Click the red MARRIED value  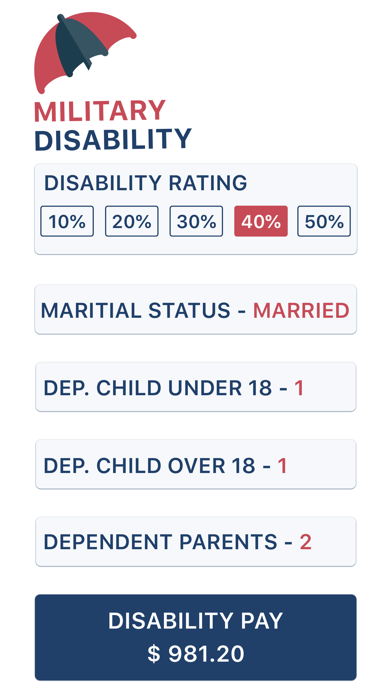click(301, 310)
